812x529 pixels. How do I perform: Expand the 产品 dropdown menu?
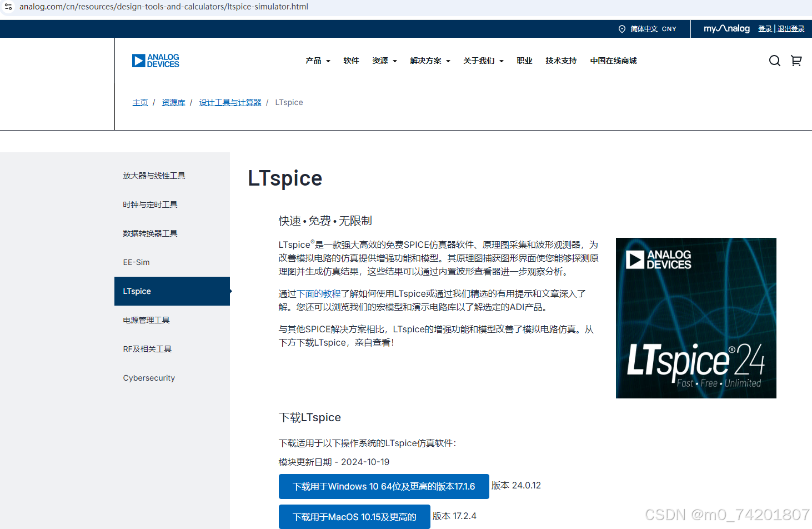pos(318,61)
